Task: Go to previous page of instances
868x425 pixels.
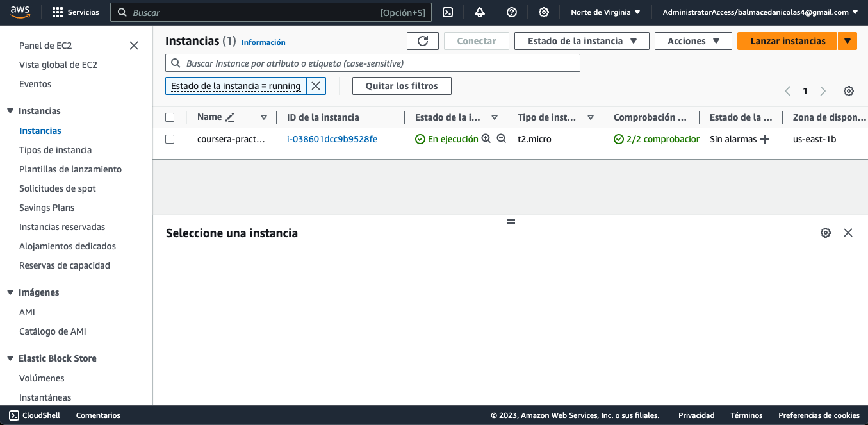Action: pyautogui.click(x=787, y=91)
